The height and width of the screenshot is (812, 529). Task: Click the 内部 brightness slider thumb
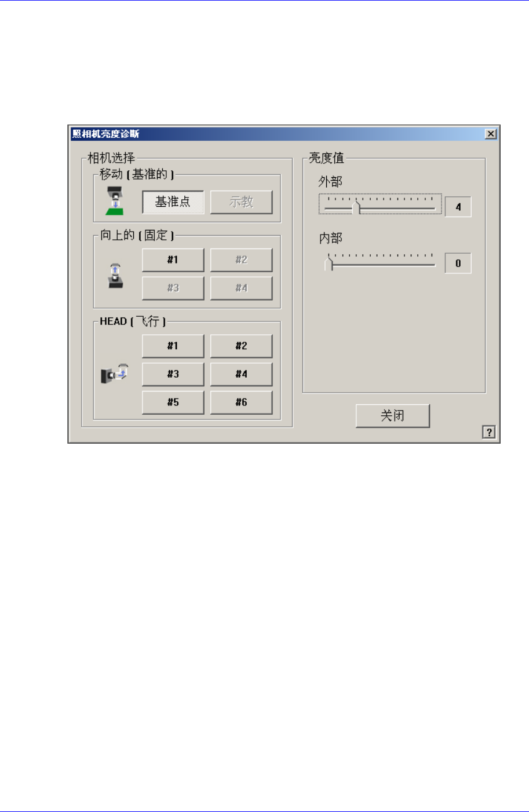[x=329, y=264]
